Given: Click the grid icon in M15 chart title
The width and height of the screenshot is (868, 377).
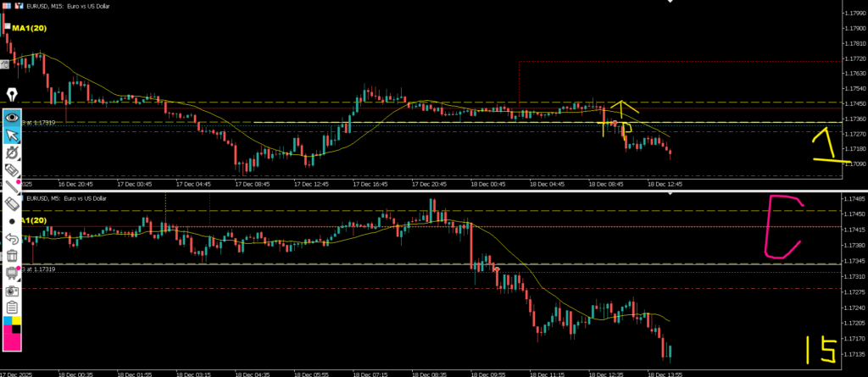Looking at the screenshot, I should tap(6, 5).
